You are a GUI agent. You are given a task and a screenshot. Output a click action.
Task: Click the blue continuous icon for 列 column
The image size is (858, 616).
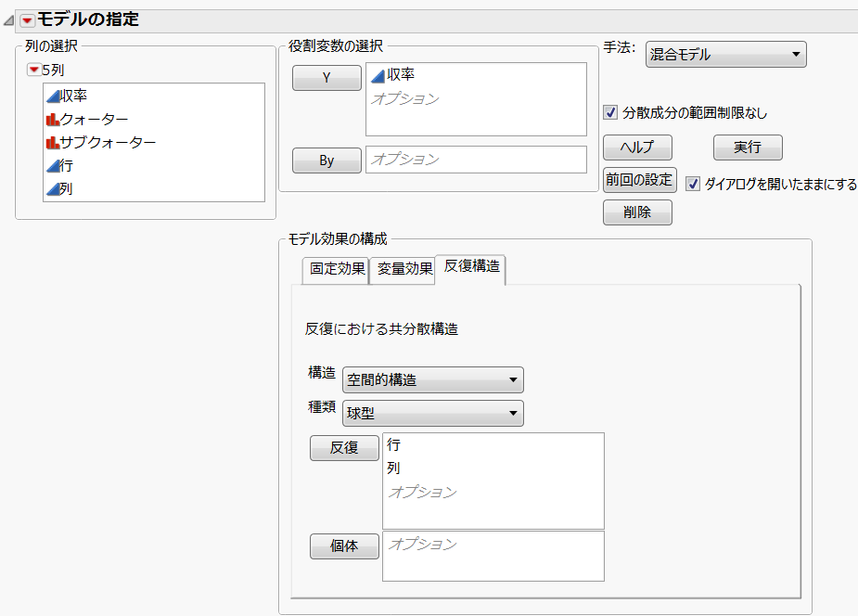pyautogui.click(x=52, y=189)
